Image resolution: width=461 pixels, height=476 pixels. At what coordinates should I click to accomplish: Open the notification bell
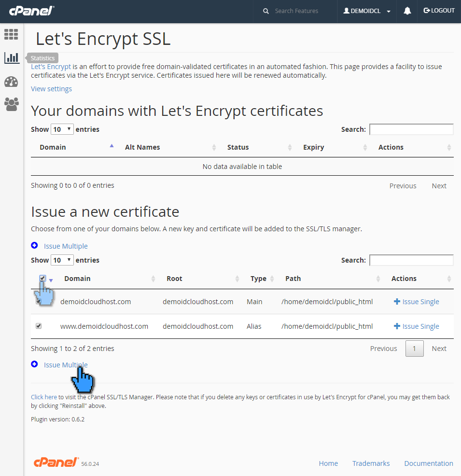(407, 10)
